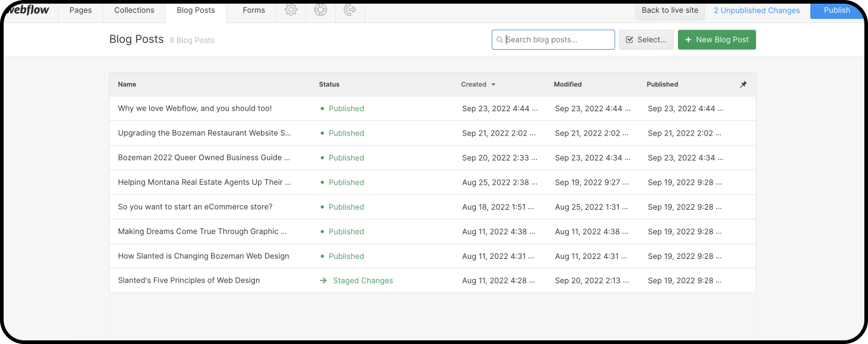Click the Staged Changes status text
Screen dimensions: 868x344
click(x=363, y=281)
